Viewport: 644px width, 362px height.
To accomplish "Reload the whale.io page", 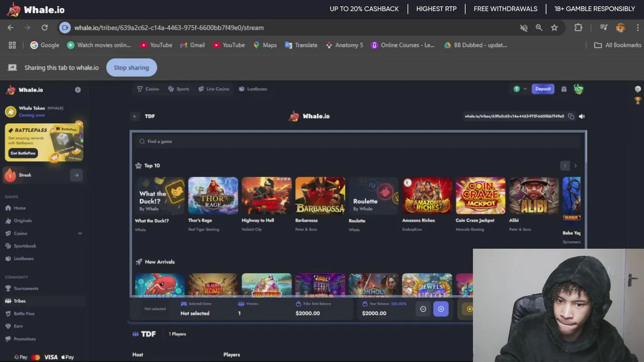I will click(45, 28).
